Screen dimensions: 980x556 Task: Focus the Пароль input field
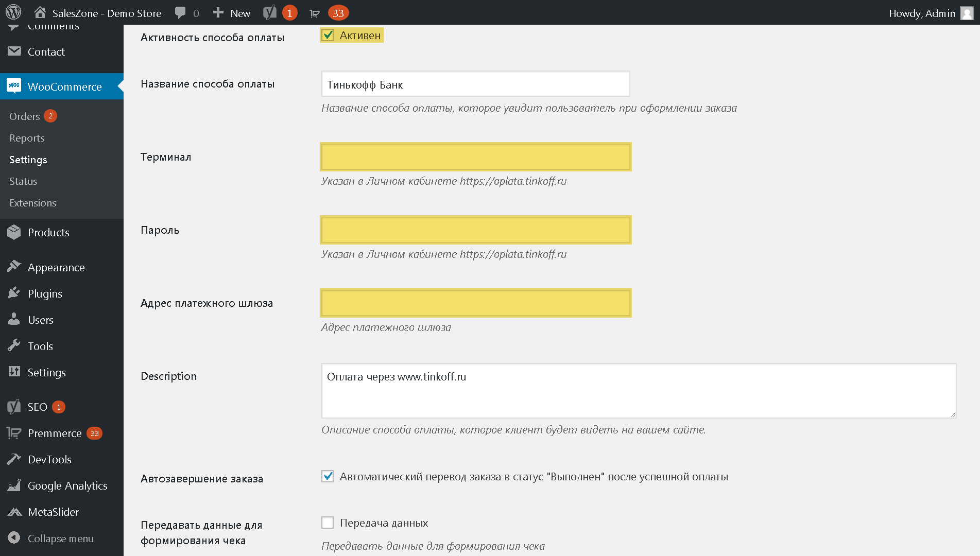pyautogui.click(x=475, y=230)
